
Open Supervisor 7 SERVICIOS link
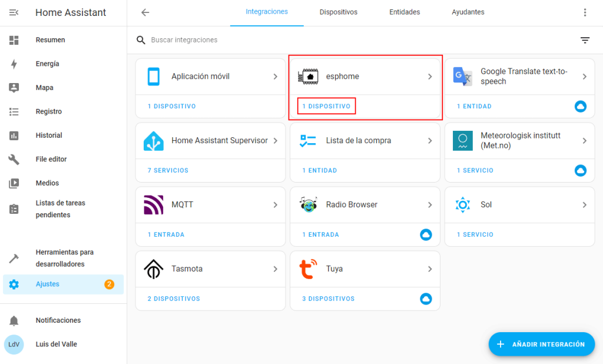tap(168, 170)
